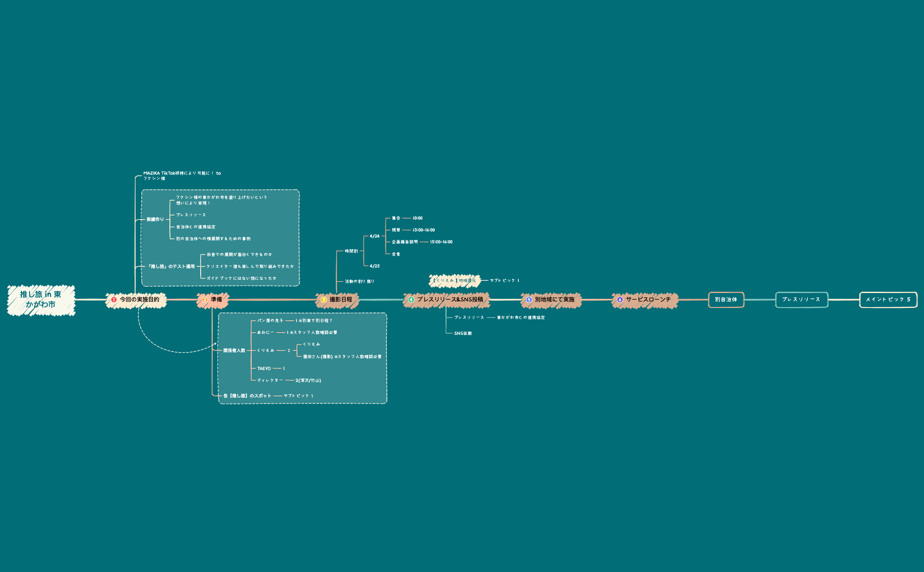Screen dimensions: 924x572
Task: Select the 活動の割り振り subtopic
Action: (x=359, y=282)
